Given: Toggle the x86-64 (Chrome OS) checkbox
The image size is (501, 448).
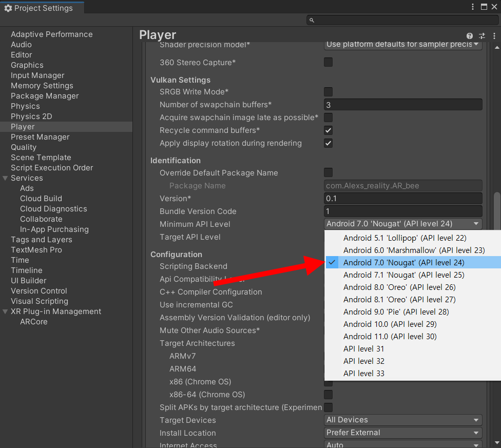Looking at the screenshot, I should [328, 395].
